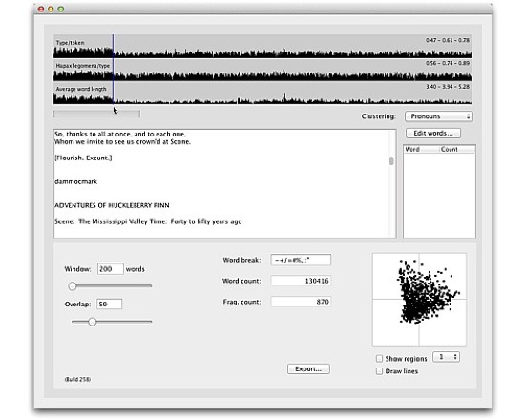Click the 'dammocmark' text line

[x=75, y=182]
